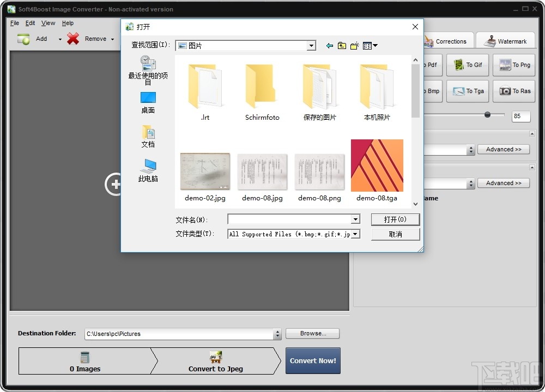Open the 查找范围 location dropdown
Image resolution: width=545 pixels, height=392 pixels.
[311, 45]
